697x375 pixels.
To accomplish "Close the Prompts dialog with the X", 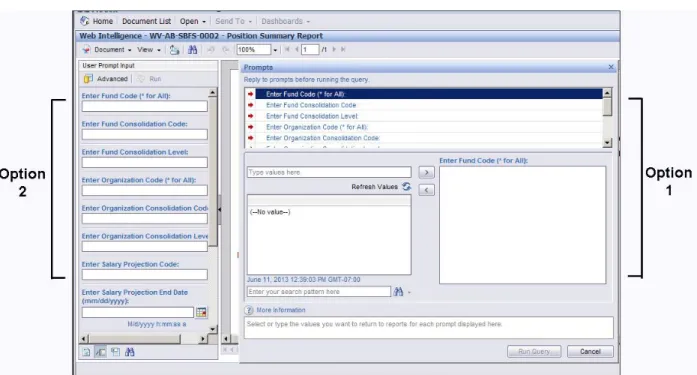I will point(611,67).
